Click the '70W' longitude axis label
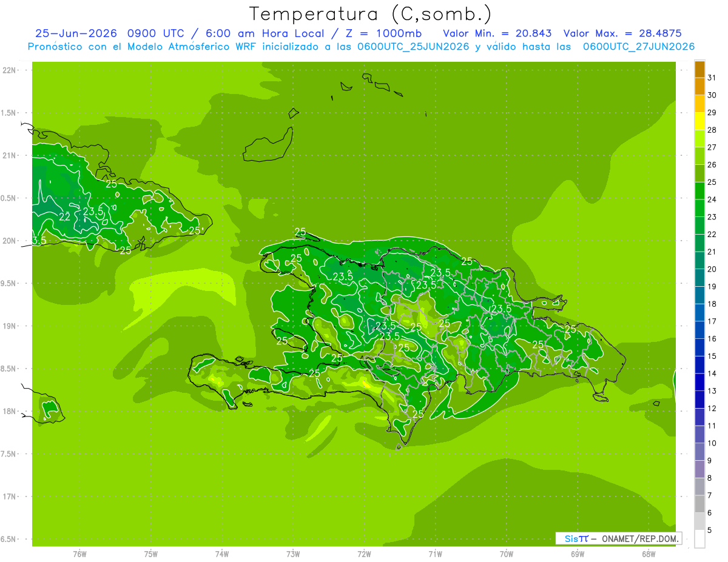The height and width of the screenshot is (562, 728). (507, 554)
